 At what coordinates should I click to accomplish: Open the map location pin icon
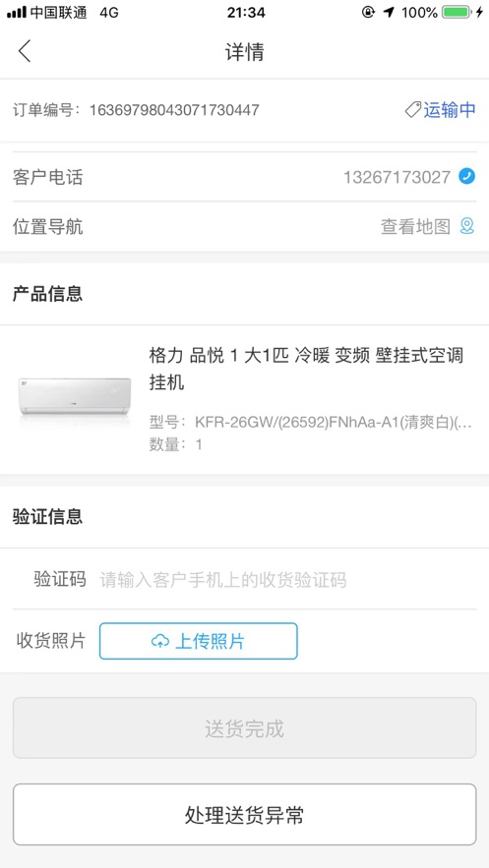[x=467, y=226]
